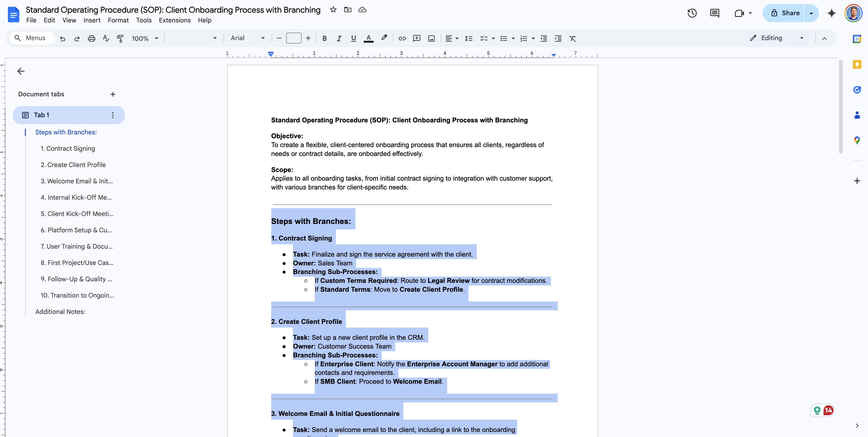Click the Clear formatting icon
868x437 pixels.
(573, 38)
